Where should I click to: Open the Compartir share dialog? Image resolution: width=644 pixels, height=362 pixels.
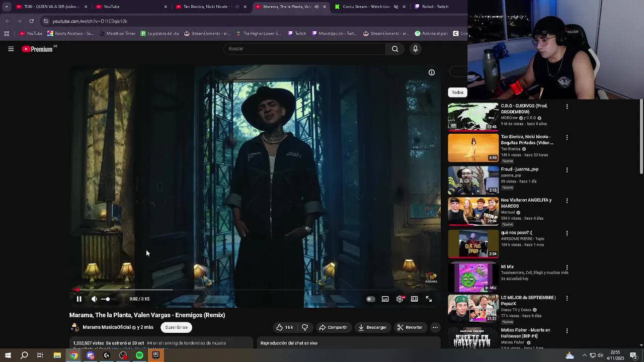point(333,327)
